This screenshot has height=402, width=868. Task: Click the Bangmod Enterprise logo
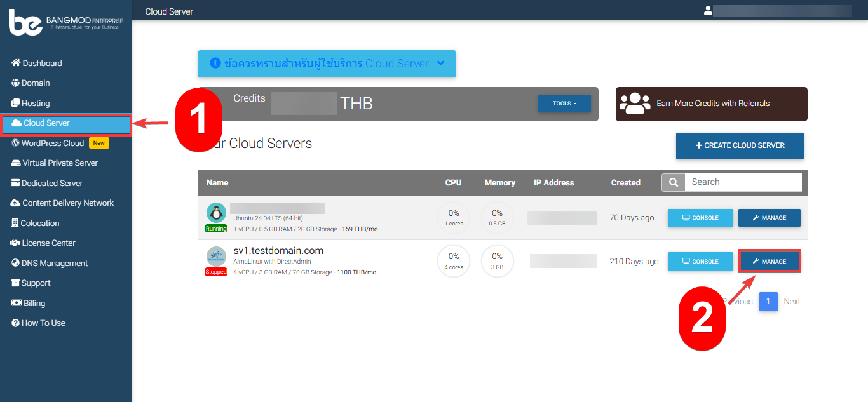tap(65, 23)
